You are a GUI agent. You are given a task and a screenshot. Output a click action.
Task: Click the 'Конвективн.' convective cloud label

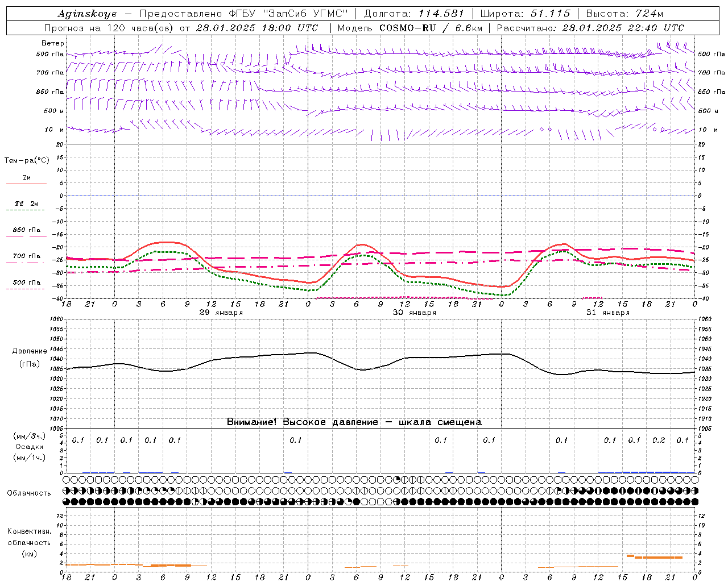tap(29, 531)
